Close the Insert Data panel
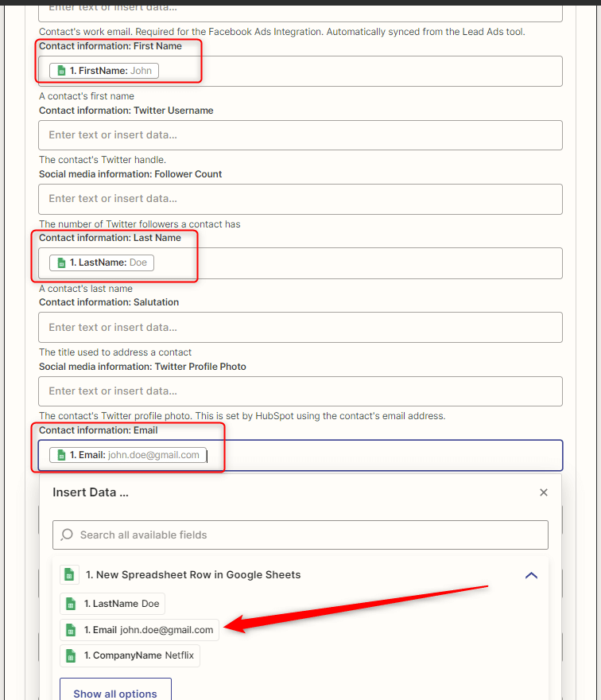The image size is (601, 700). pos(544,492)
